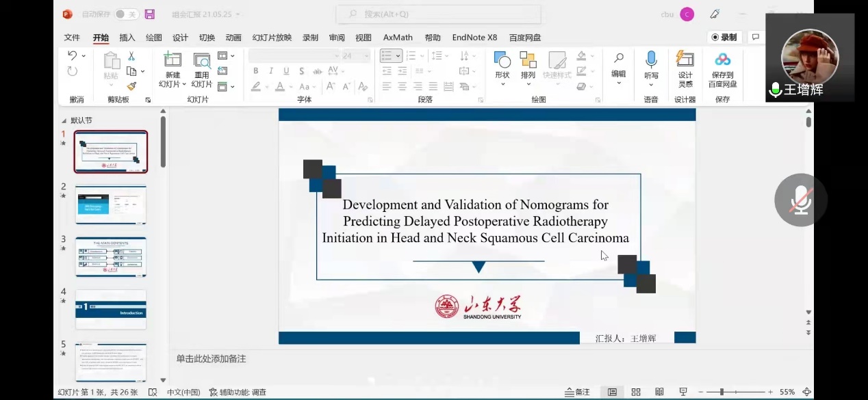Switch to the Slide Show (幻灯片放映) tab
This screenshot has width=868, height=400.
click(x=272, y=38)
